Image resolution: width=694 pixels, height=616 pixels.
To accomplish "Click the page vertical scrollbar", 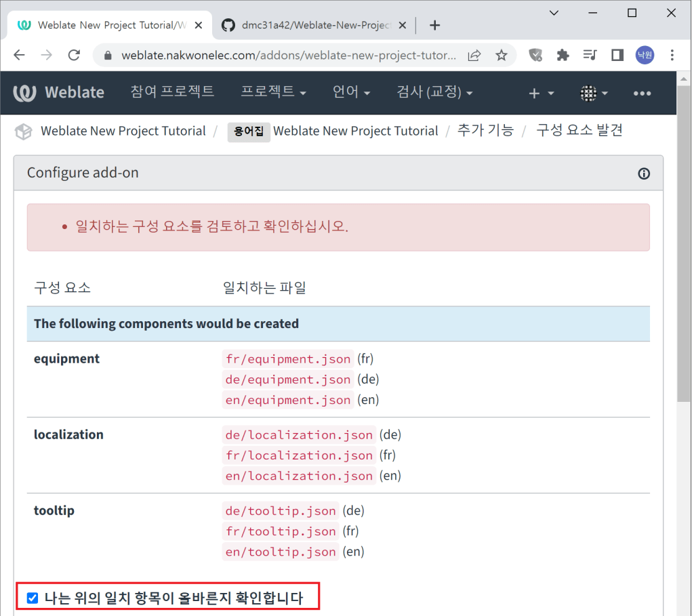I will pyautogui.click(x=685, y=271).
